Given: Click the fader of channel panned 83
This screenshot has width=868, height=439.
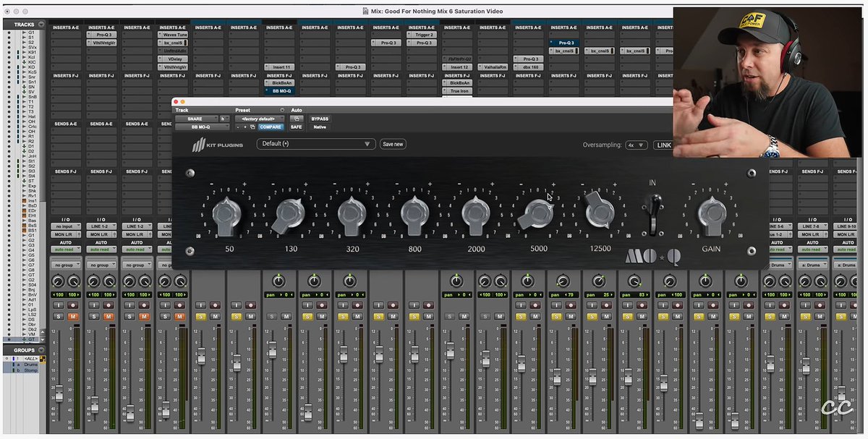Looking at the screenshot, I should point(627,377).
